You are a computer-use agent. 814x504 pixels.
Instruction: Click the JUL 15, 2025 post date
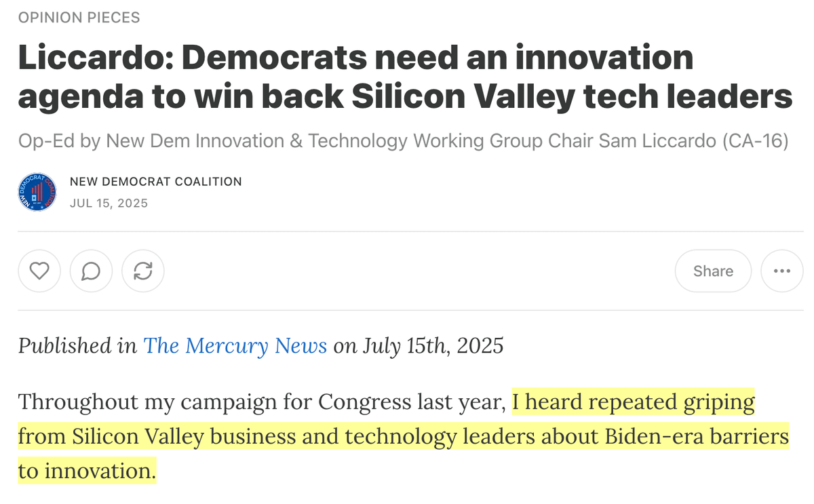109,203
